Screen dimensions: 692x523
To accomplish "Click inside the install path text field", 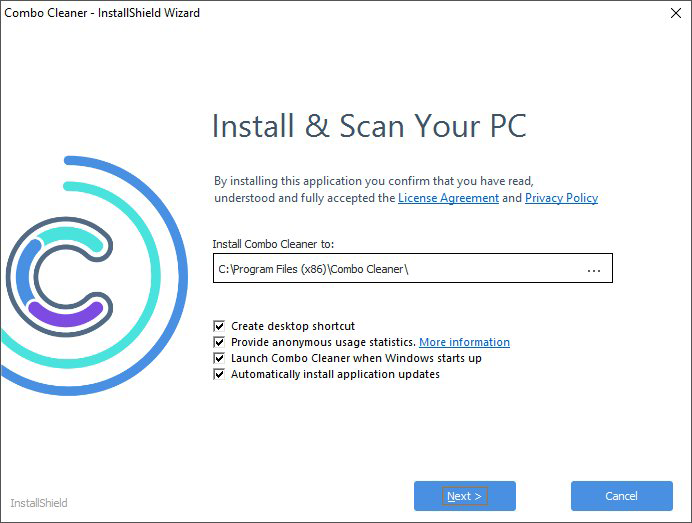I will click(x=390, y=269).
